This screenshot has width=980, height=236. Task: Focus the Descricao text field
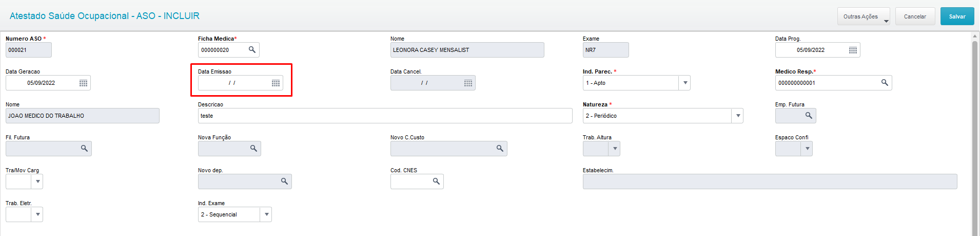(385, 116)
